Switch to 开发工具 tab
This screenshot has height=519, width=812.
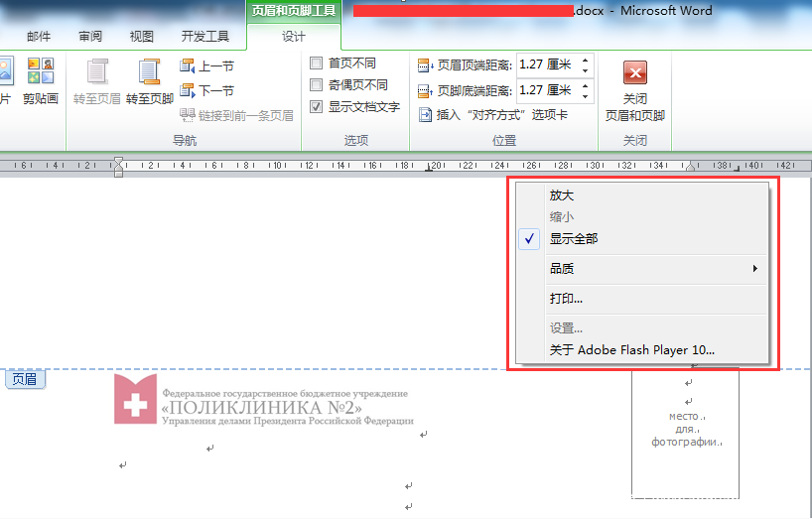(x=205, y=37)
